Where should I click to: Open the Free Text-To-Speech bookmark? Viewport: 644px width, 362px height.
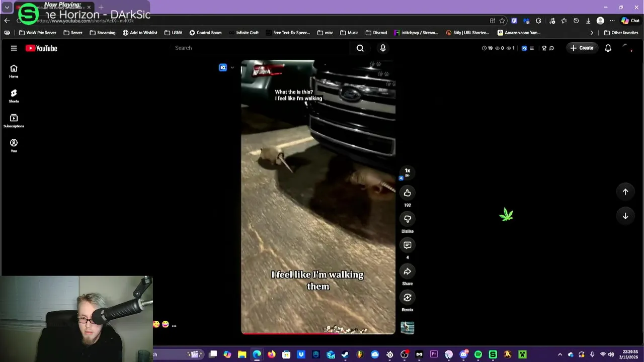[288, 33]
